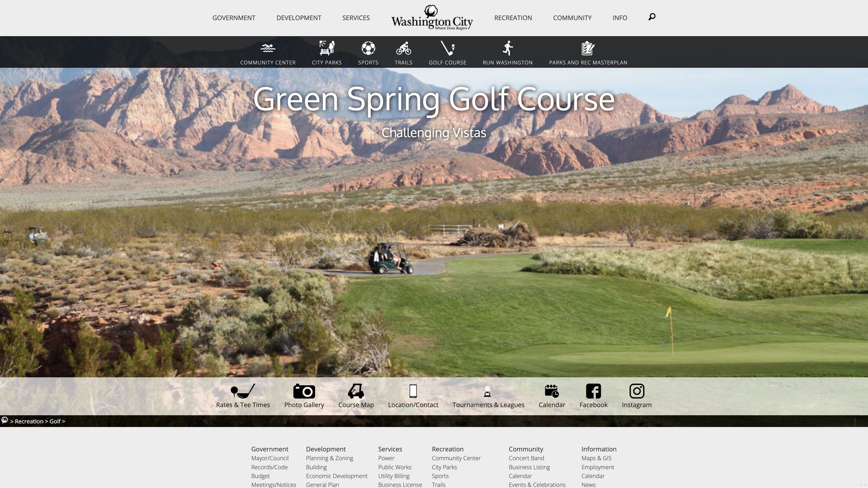Click the Community footer heading

pos(526,449)
